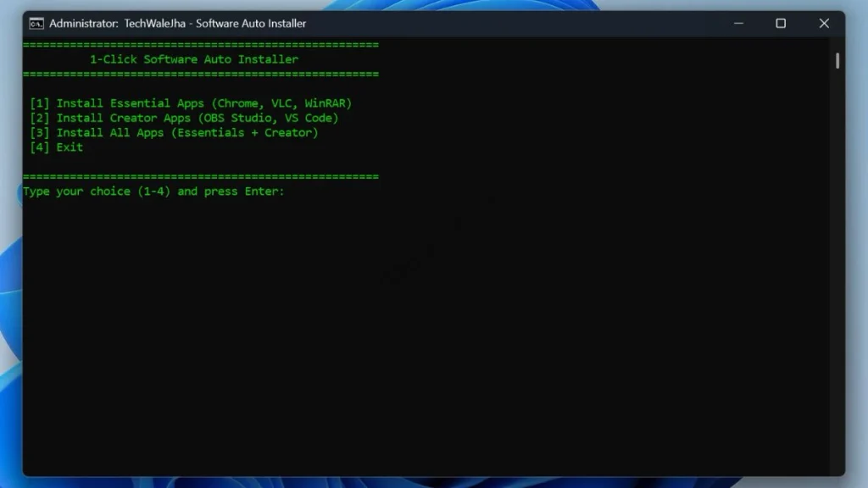868x488 pixels.
Task: Click the heading '1-Click Software Auto Installer'
Action: pyautogui.click(x=194, y=59)
